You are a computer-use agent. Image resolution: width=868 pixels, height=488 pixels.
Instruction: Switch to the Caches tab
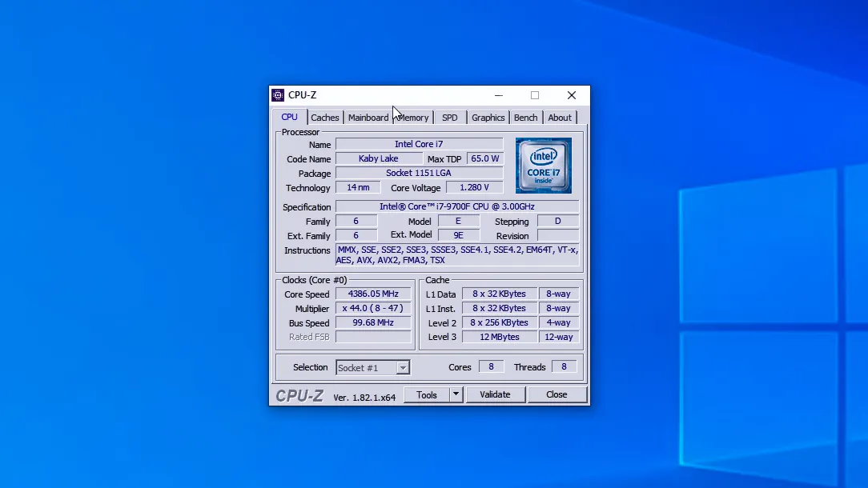324,118
